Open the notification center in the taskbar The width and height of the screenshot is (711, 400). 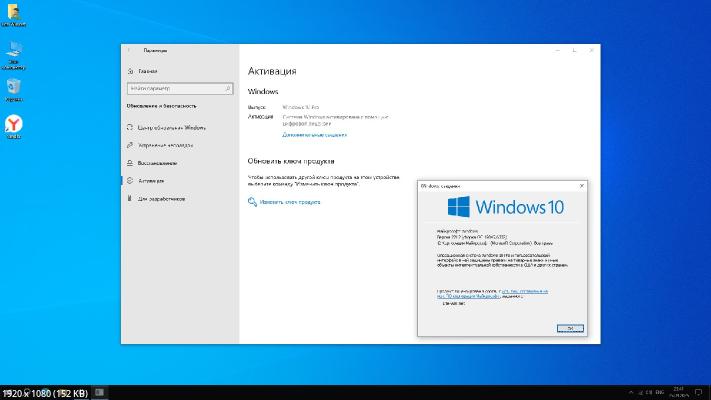tap(699, 390)
